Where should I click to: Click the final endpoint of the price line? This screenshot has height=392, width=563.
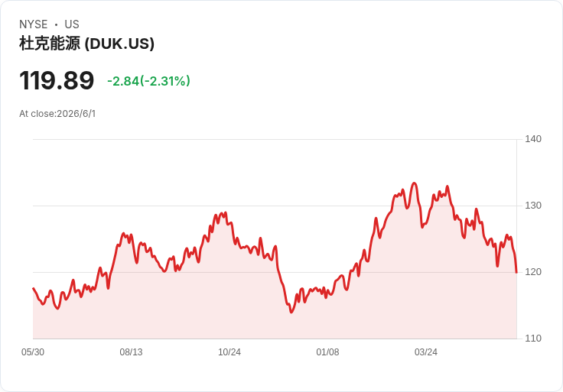pyautogui.click(x=516, y=272)
